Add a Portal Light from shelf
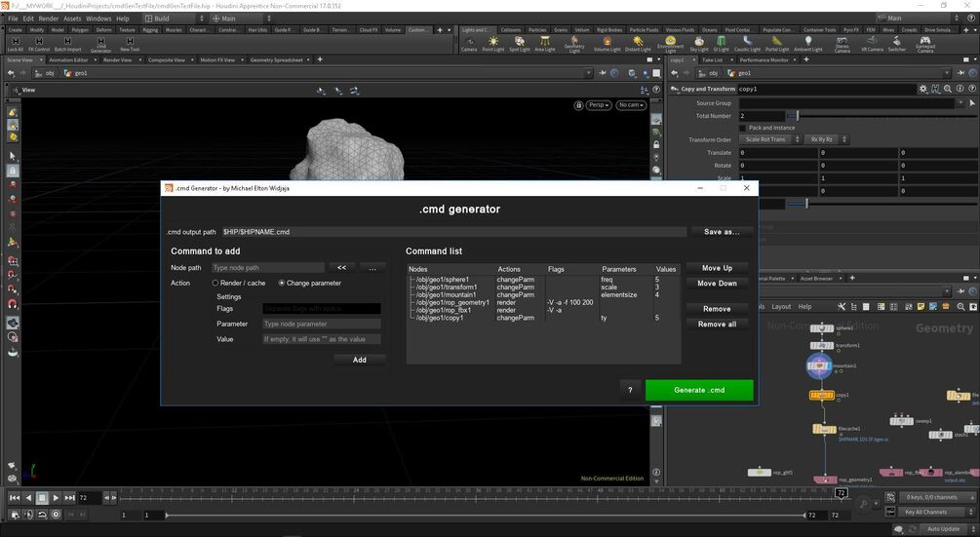 [x=777, y=44]
